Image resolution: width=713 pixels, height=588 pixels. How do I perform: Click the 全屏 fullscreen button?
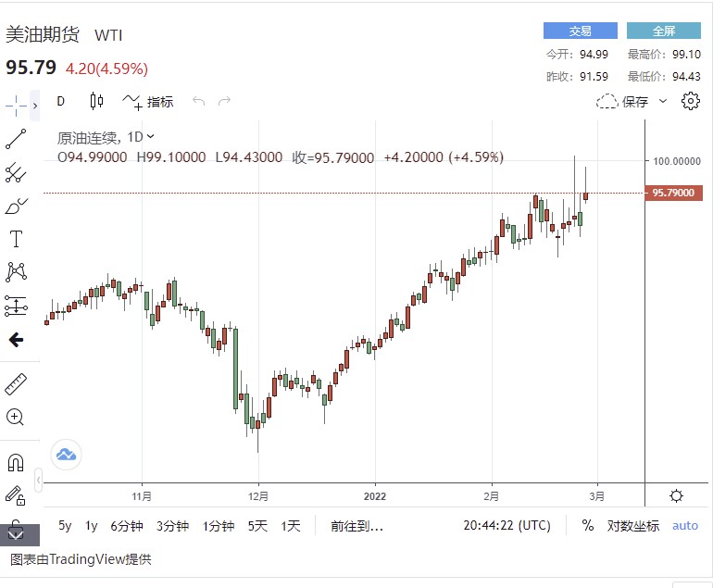point(663,31)
